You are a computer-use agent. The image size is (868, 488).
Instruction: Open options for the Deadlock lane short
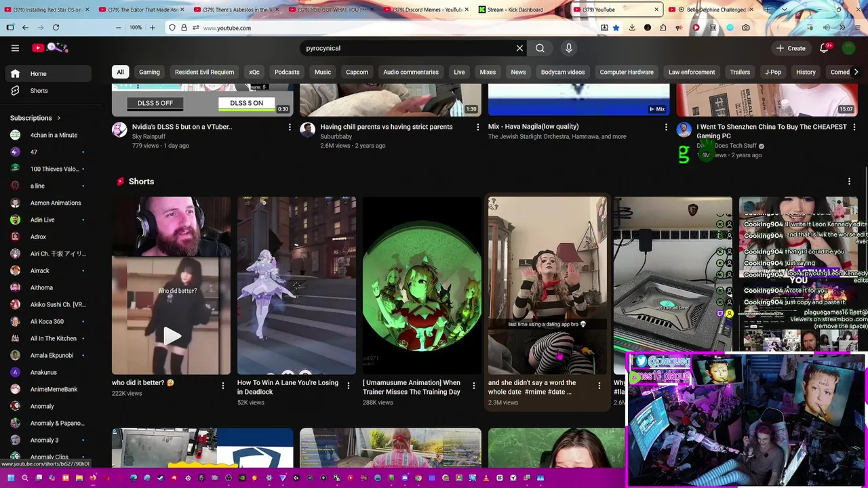[349, 386]
